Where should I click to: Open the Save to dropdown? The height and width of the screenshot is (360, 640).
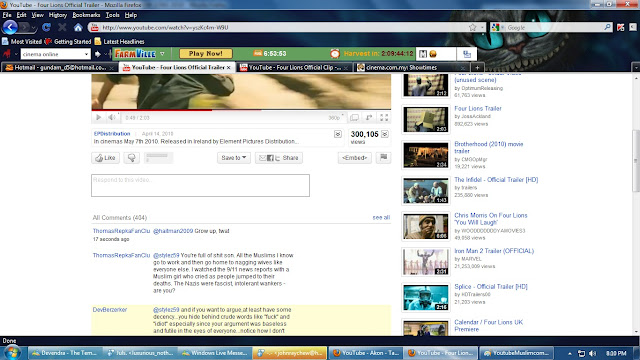[233, 158]
